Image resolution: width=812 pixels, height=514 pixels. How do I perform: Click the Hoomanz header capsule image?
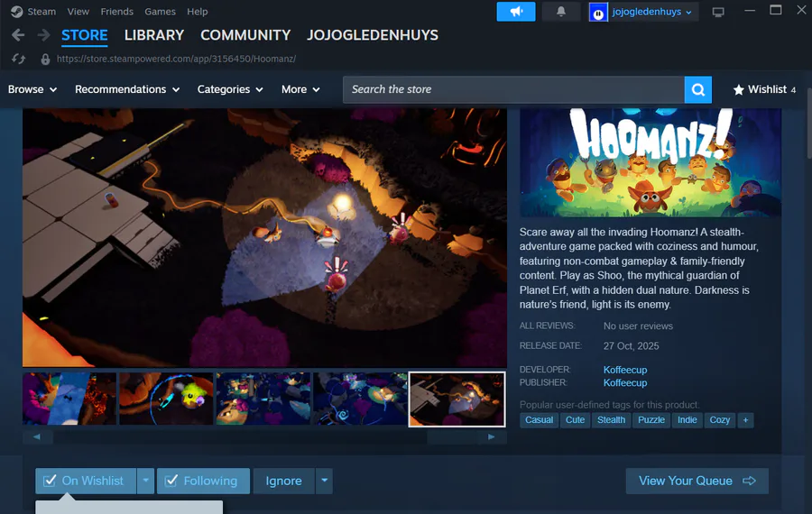click(651, 162)
